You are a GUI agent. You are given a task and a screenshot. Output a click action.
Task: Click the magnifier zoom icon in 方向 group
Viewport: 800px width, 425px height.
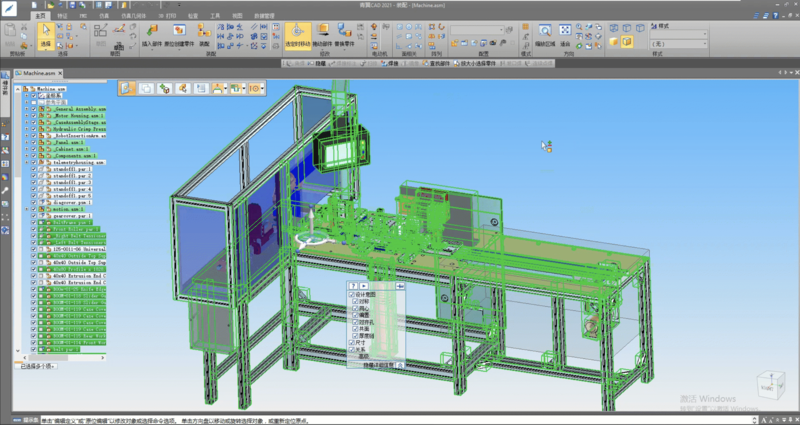[x=579, y=27]
